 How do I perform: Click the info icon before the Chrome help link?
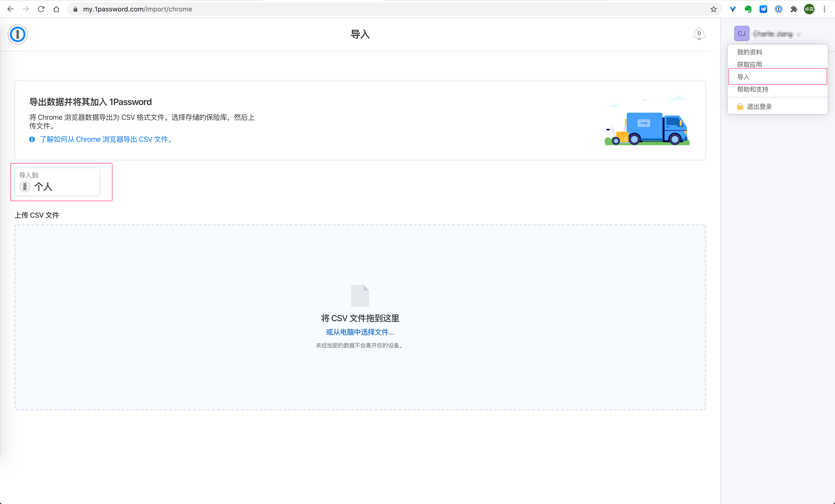[x=32, y=139]
